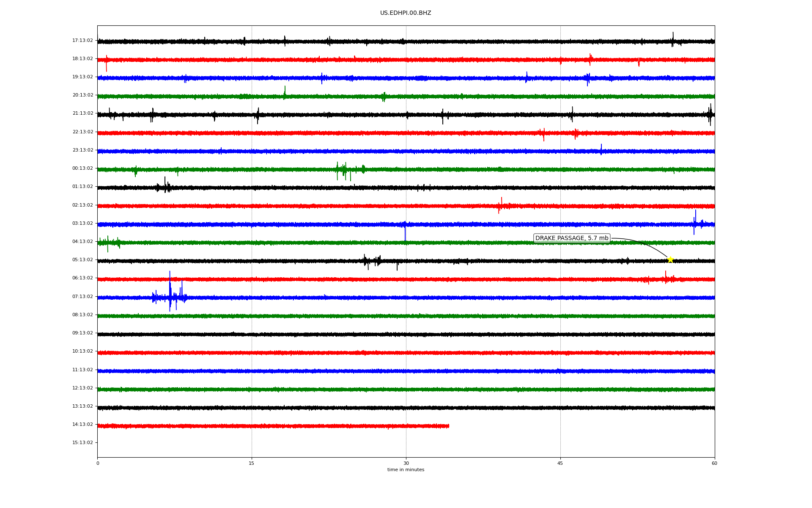812x508 pixels.
Task: Click the x-axis tick label 15
Action: pyautogui.click(x=252, y=464)
